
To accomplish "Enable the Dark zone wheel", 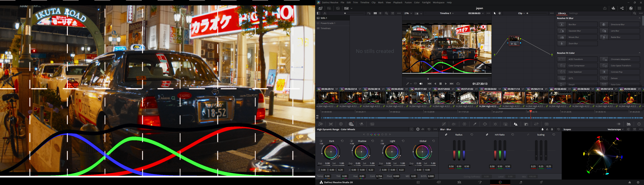I will coord(321,141).
